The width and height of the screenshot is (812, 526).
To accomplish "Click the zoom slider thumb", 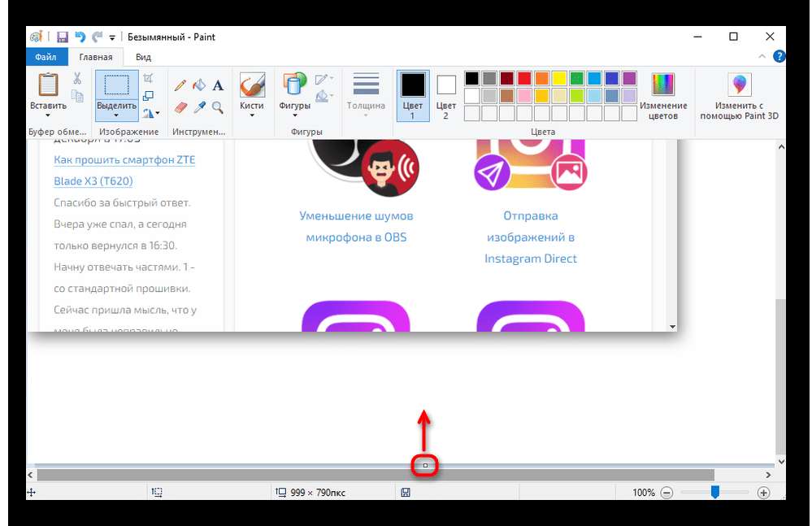I will [x=715, y=492].
